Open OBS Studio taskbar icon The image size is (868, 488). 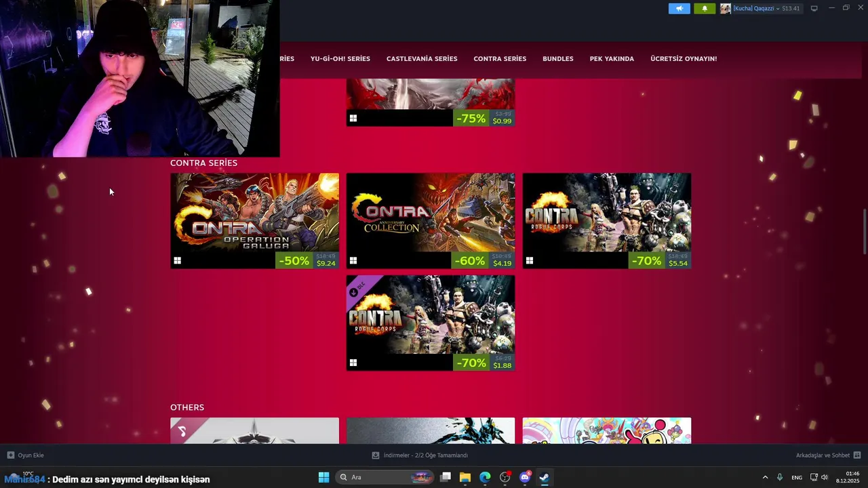(505, 477)
